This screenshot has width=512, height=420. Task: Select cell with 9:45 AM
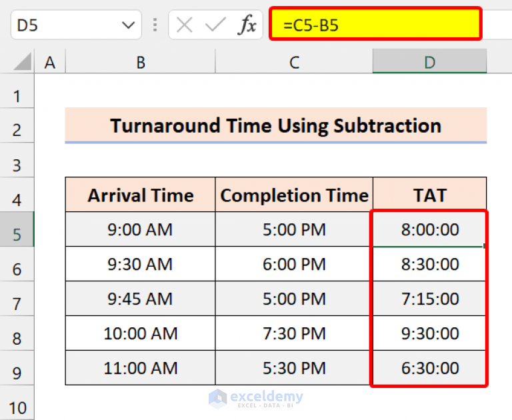pyautogui.click(x=141, y=299)
